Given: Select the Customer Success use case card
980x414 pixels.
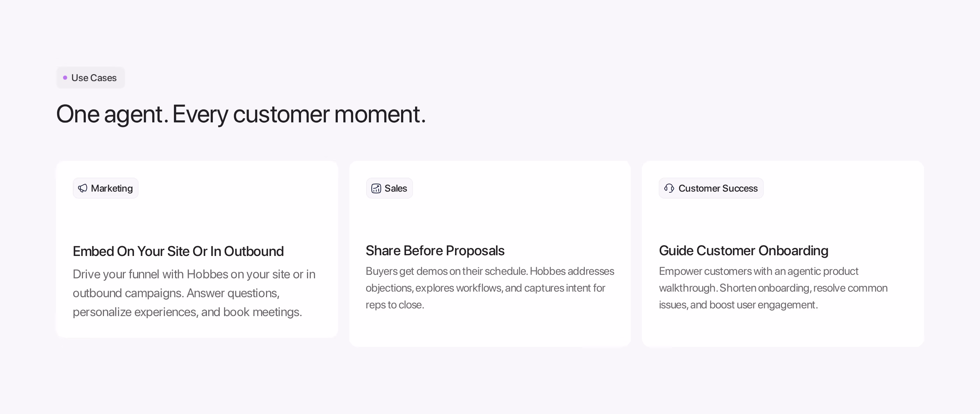Looking at the screenshot, I should pyautogui.click(x=783, y=254).
